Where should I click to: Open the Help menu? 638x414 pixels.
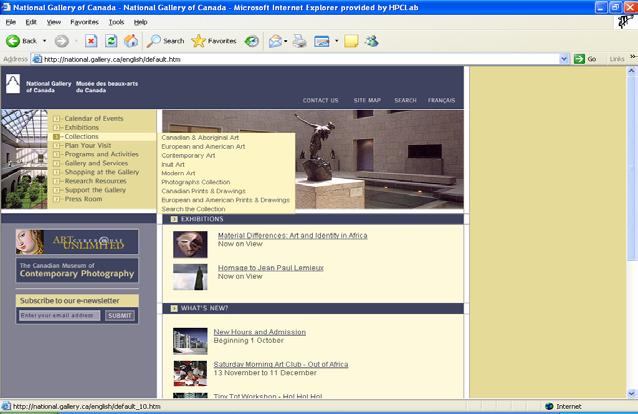[140, 22]
